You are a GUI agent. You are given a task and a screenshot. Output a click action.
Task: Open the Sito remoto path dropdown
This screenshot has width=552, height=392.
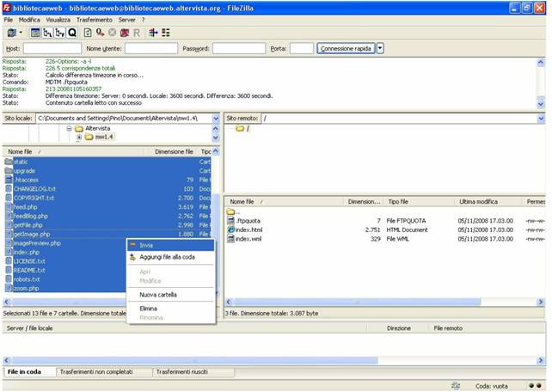point(541,119)
